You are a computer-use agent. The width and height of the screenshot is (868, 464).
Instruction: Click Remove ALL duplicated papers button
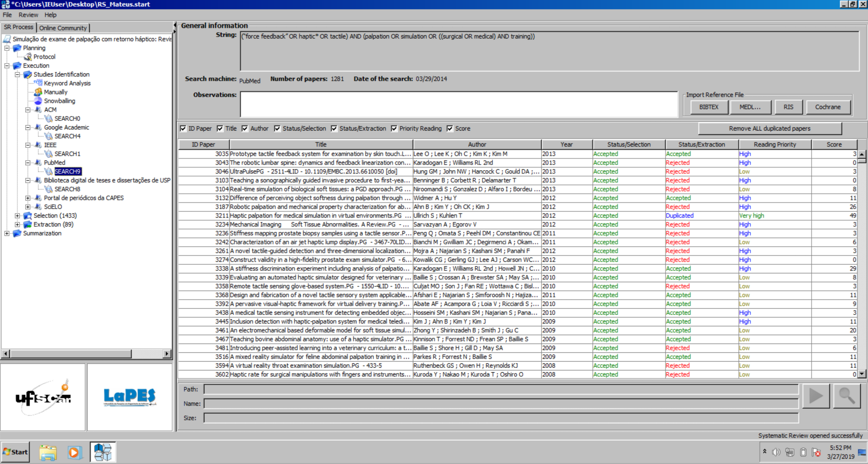pyautogui.click(x=769, y=129)
